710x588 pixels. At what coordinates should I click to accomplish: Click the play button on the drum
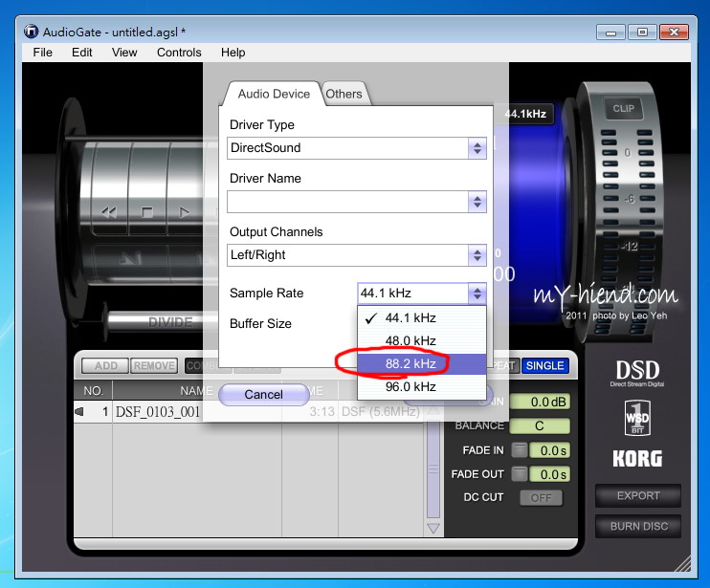coord(185,212)
